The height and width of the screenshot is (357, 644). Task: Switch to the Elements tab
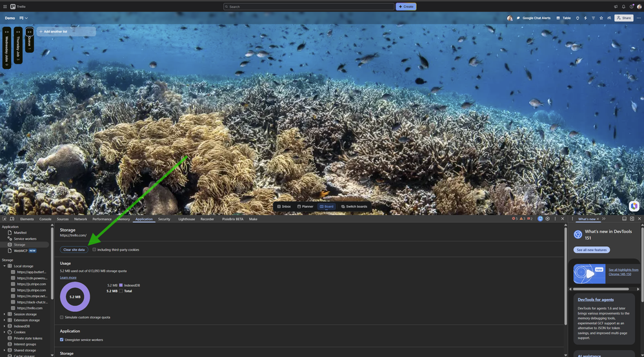[27, 219]
